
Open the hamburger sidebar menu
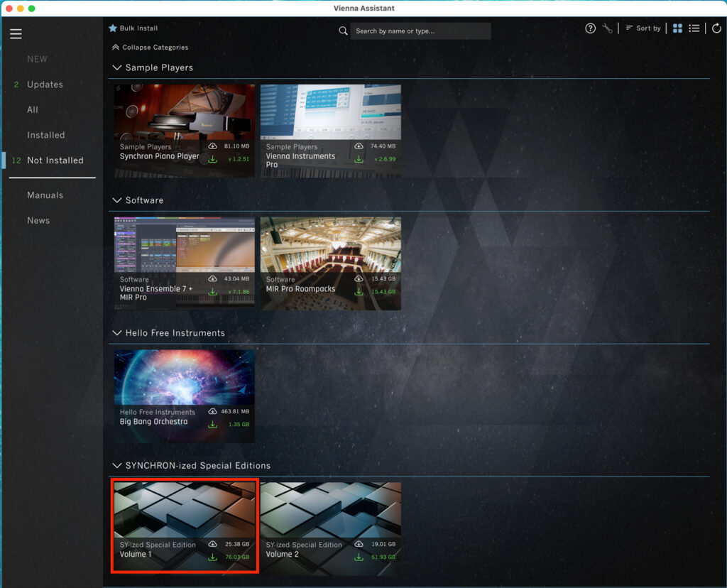coord(16,34)
